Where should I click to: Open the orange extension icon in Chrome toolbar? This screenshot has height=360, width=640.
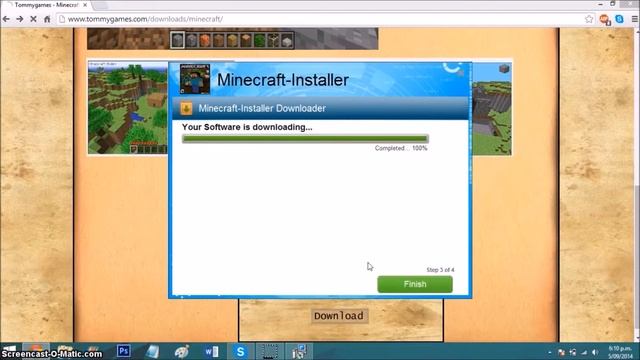pyautogui.click(x=604, y=19)
